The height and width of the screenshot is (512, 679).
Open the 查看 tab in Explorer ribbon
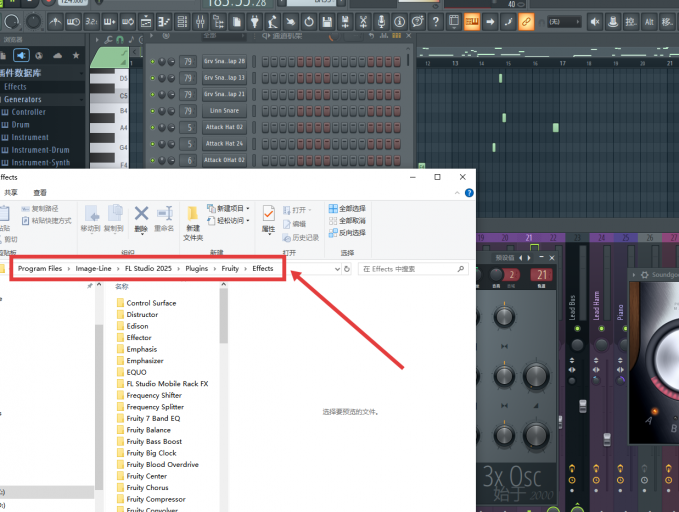pyautogui.click(x=40, y=192)
